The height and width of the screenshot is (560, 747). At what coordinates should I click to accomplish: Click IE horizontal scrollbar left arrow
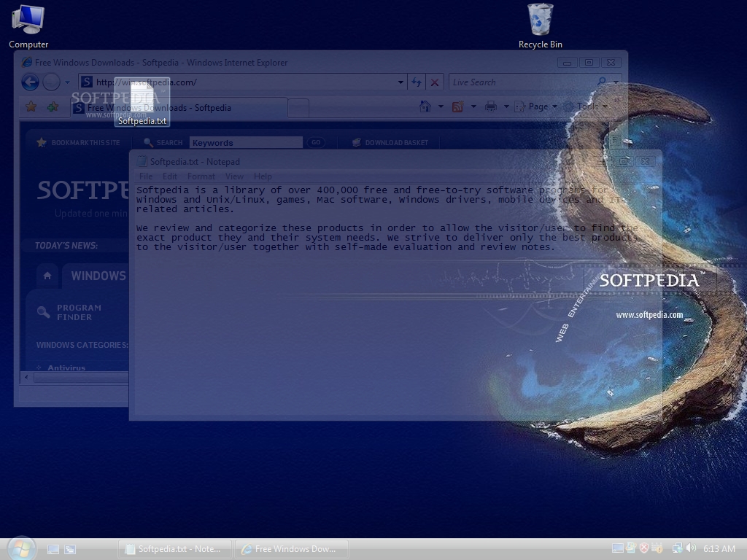click(x=26, y=377)
